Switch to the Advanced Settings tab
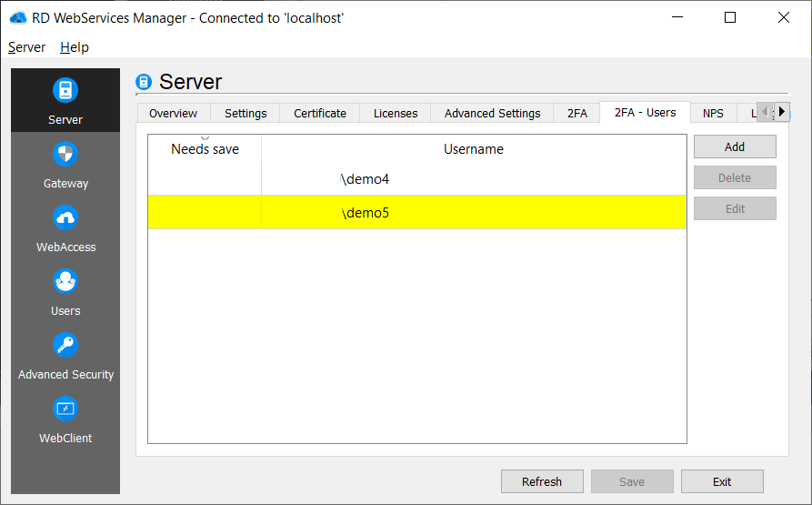 493,113
